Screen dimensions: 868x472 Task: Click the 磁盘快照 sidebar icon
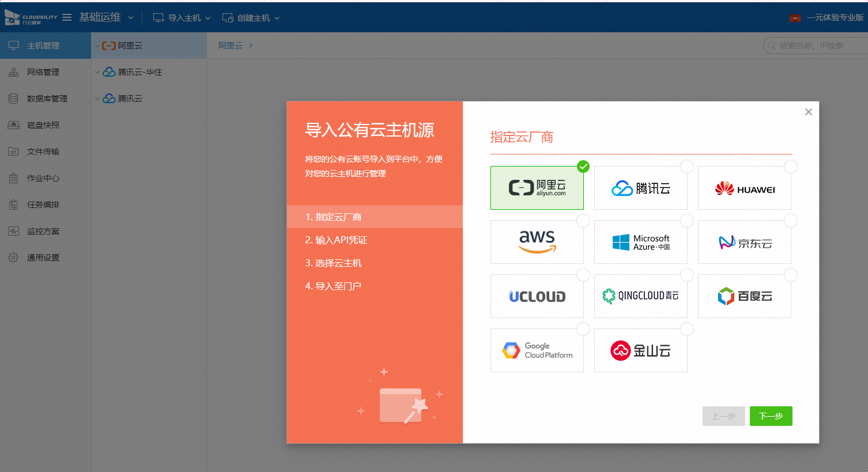pos(36,124)
